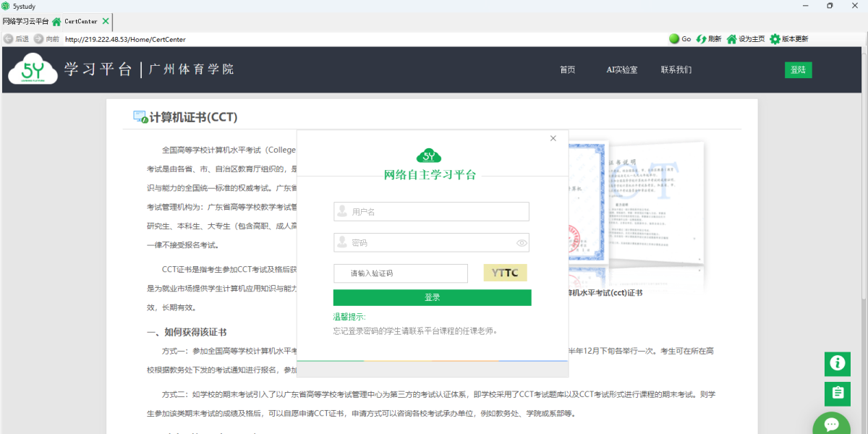Select the 设为主页 home icon
The image size is (868, 434).
[731, 39]
